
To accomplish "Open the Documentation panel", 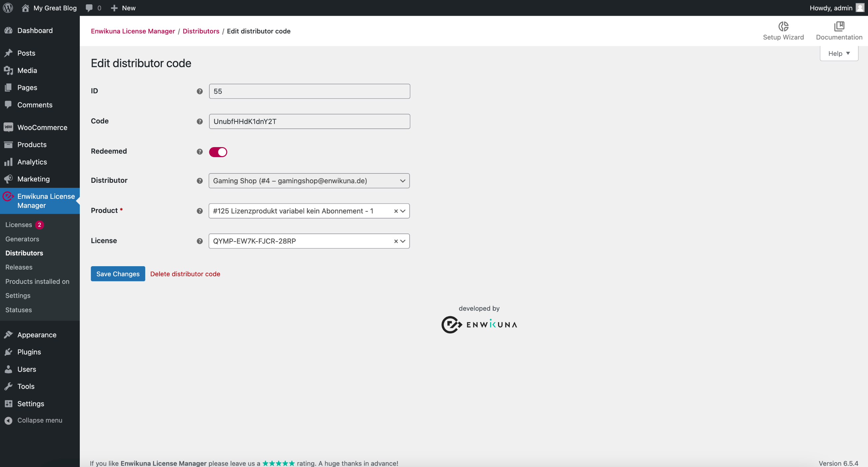I will coord(840,30).
